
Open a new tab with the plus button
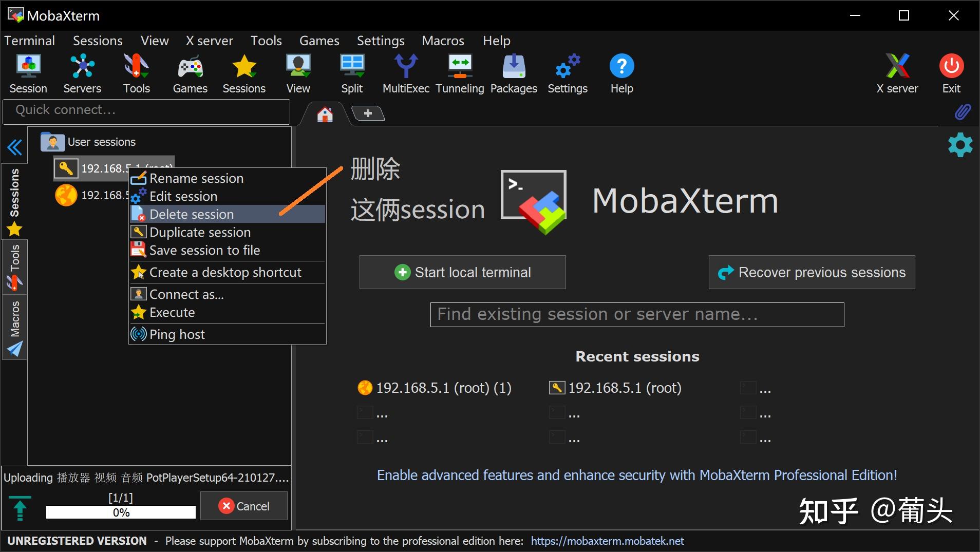[368, 113]
